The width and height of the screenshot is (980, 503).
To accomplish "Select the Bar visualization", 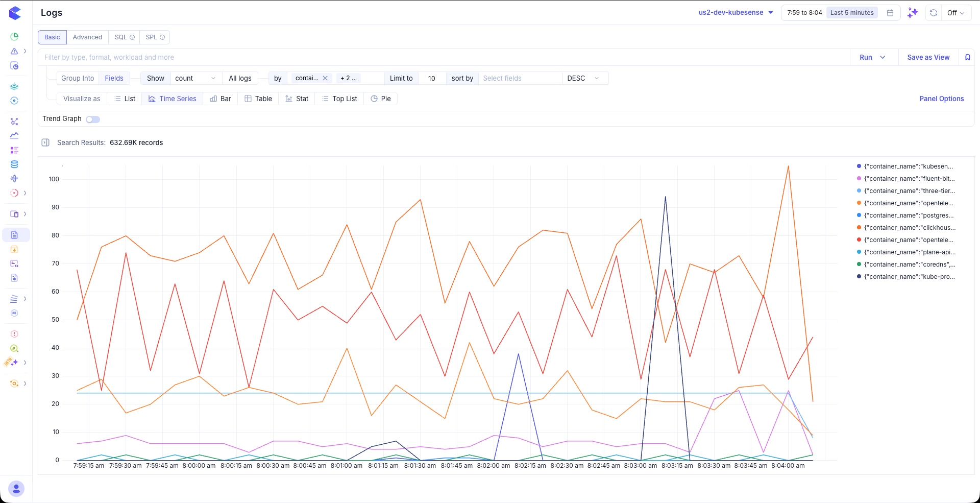I will (x=220, y=99).
